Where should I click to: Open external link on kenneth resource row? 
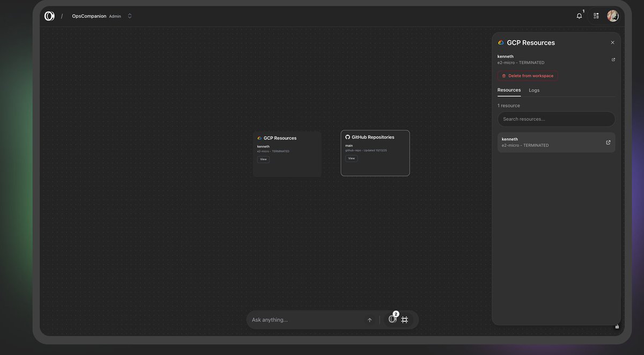(x=608, y=142)
